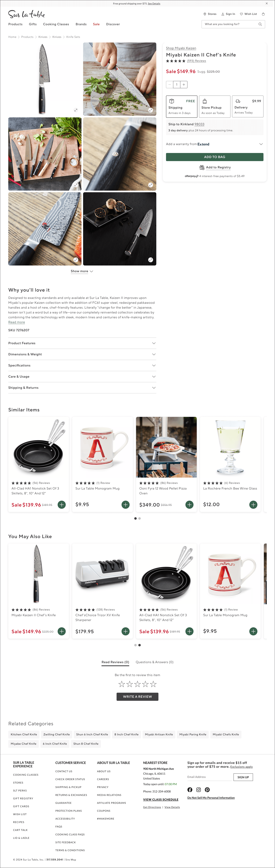Viewport: 275px width, 868px height.
Task: Enlarge the parsley chopping knife photo
Action: [150, 110]
